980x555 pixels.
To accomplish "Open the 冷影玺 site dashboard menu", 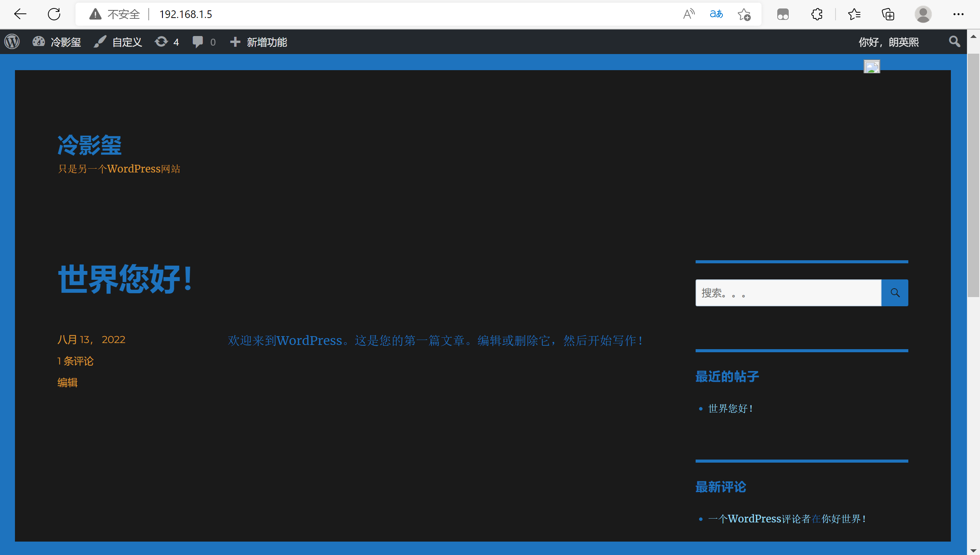I will click(56, 42).
